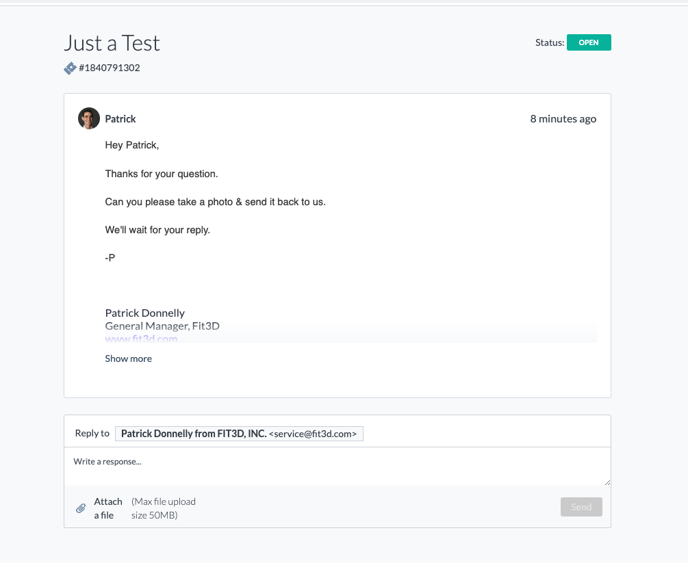Click the ticket diamond icon beside #1840791302
The image size is (688, 563).
pos(70,68)
